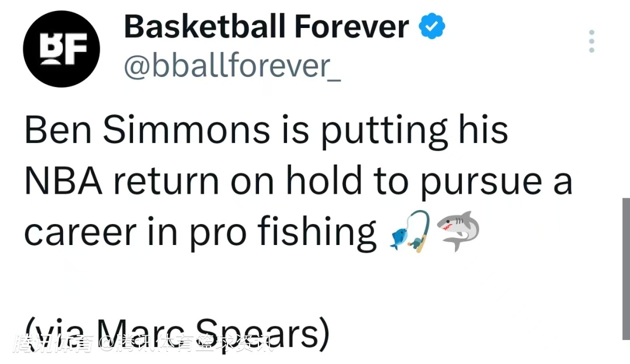
Task: Click the word "NBA" in the tweet
Action: tap(64, 181)
